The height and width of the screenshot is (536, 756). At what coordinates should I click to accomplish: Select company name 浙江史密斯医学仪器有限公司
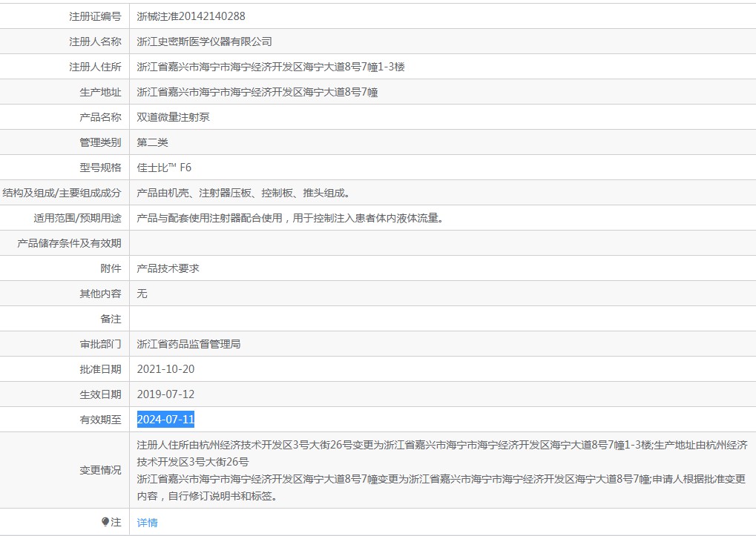205,42
